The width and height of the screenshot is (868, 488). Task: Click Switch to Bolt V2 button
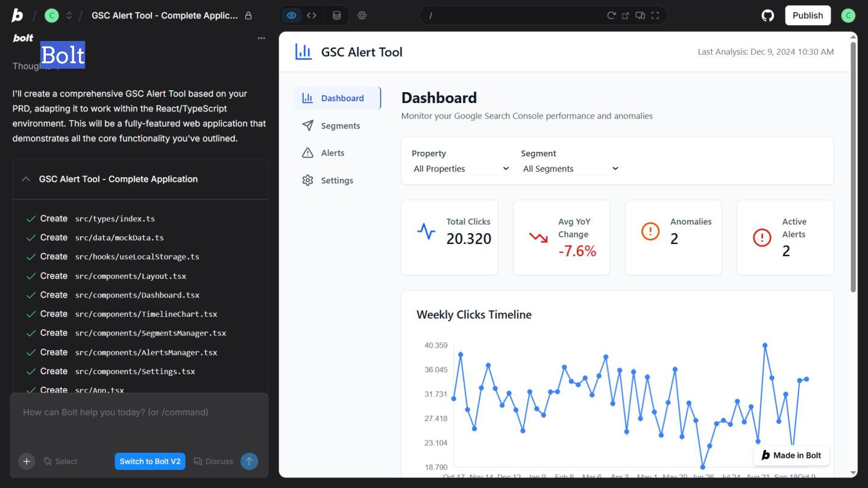(150, 461)
